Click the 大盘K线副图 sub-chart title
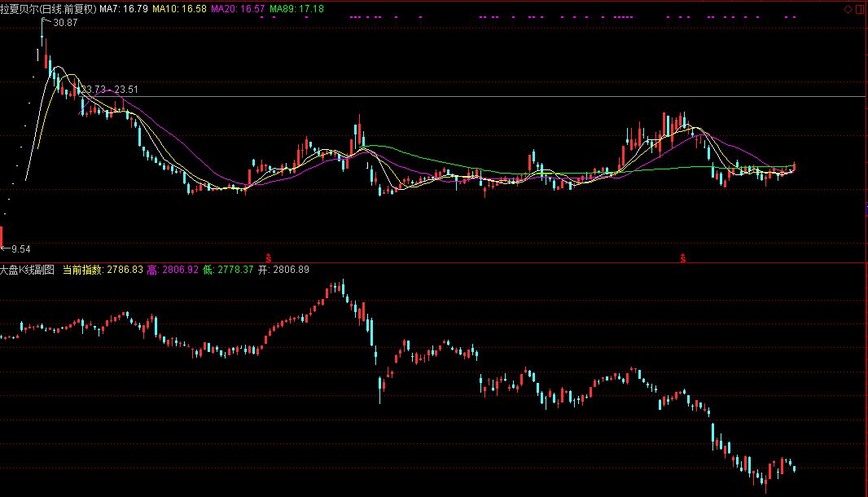 pyautogui.click(x=27, y=269)
